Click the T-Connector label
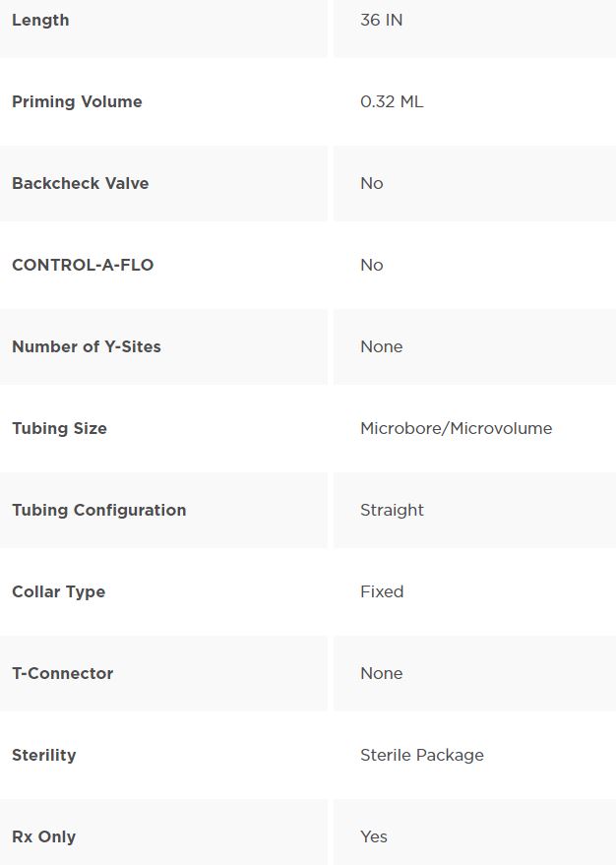The image size is (616, 865). pos(62,673)
